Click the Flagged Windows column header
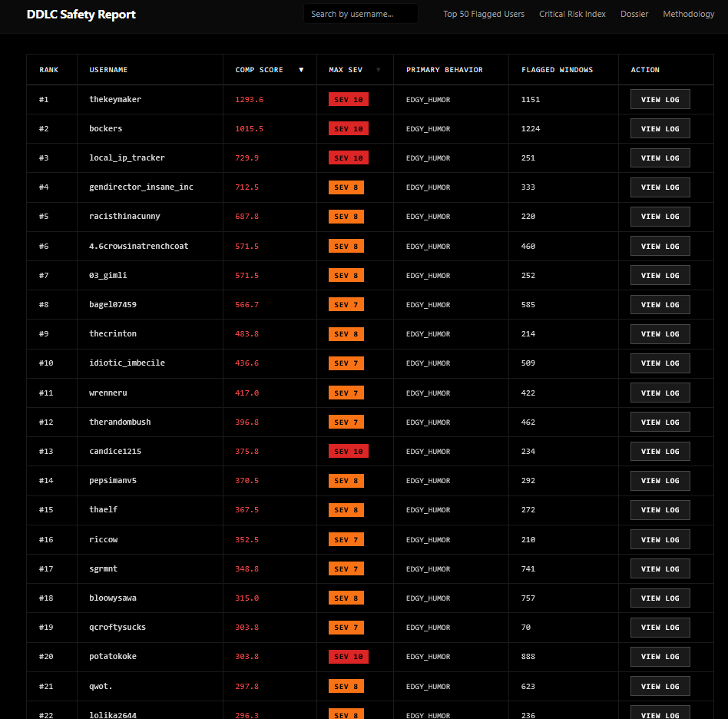 557,70
